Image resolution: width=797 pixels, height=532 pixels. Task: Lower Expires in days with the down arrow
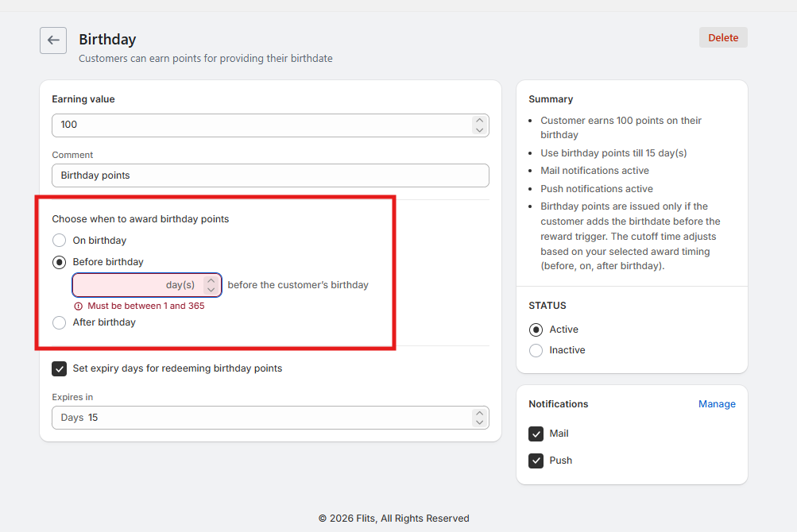click(x=479, y=422)
